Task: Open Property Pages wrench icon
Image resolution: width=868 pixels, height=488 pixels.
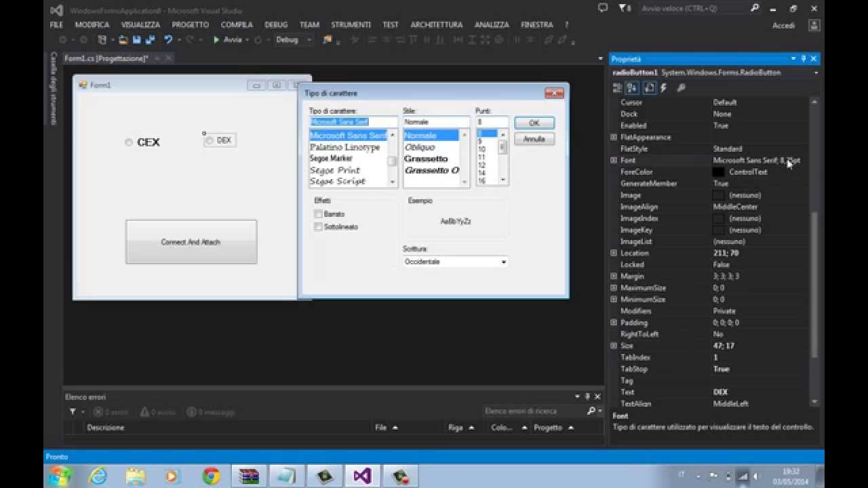Action: pyautogui.click(x=681, y=87)
